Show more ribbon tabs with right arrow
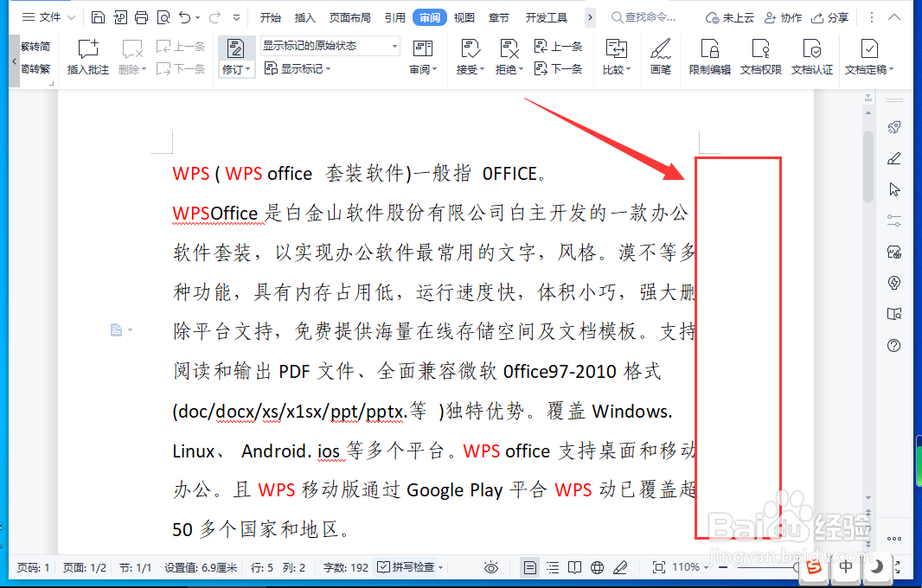This screenshot has height=588, width=922. pyautogui.click(x=590, y=17)
